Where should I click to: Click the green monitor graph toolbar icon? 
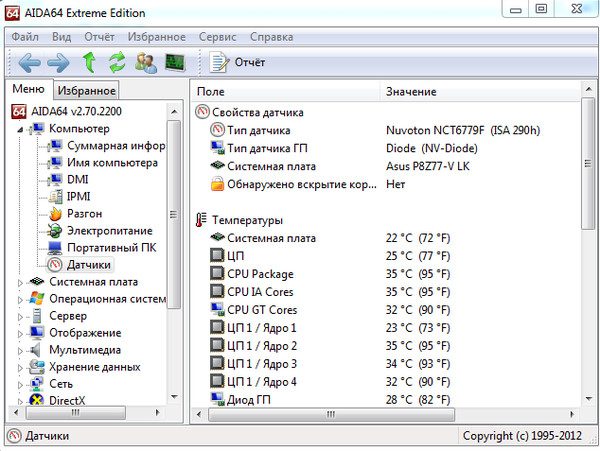[175, 62]
